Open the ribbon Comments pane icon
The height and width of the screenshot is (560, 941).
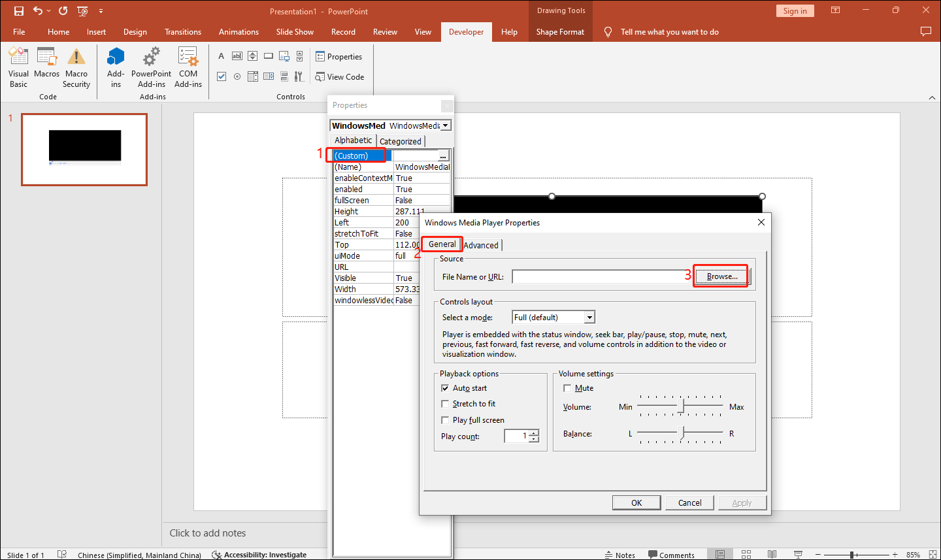[x=925, y=31]
